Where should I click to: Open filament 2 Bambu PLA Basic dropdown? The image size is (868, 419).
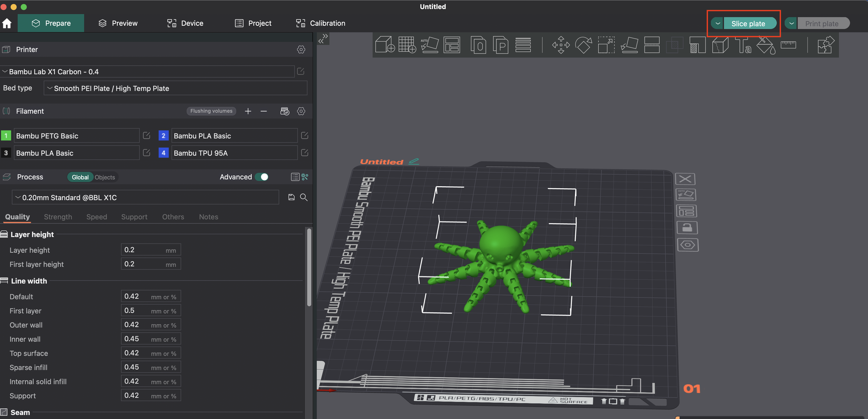(x=234, y=135)
